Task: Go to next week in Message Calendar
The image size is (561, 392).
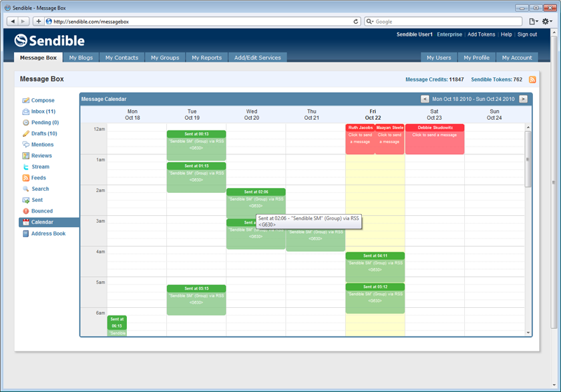Action: click(x=523, y=99)
